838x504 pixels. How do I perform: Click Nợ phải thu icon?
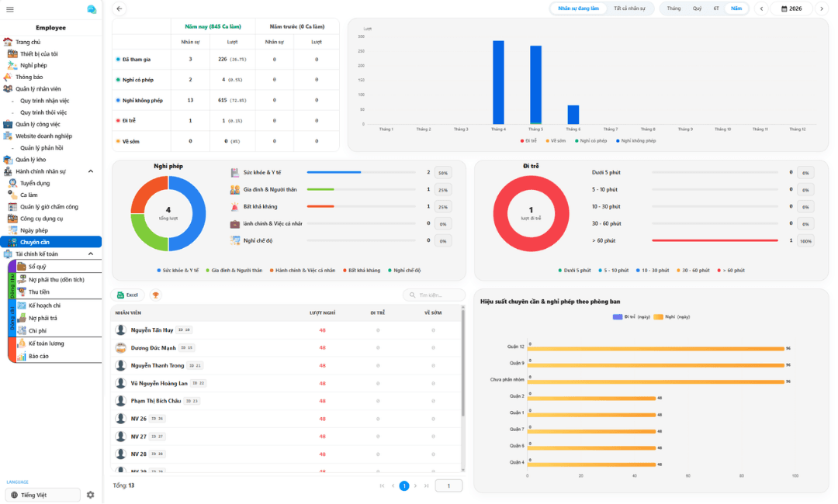[x=22, y=278]
